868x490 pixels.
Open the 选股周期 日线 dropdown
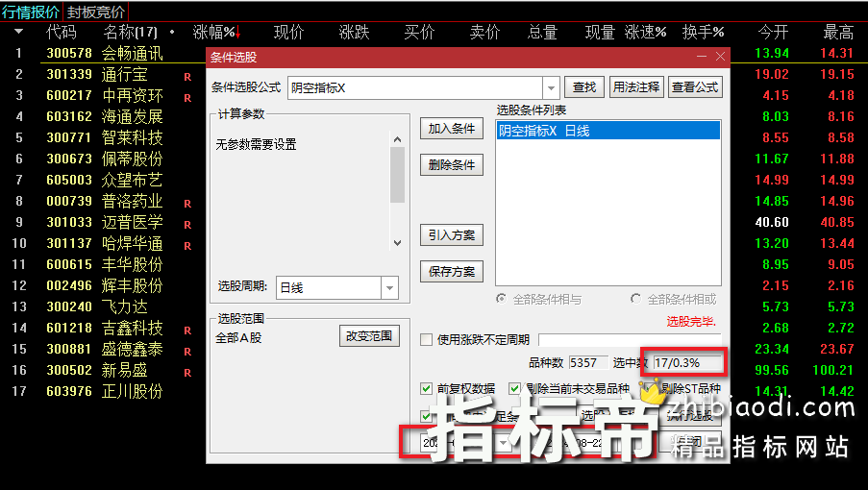coord(389,287)
